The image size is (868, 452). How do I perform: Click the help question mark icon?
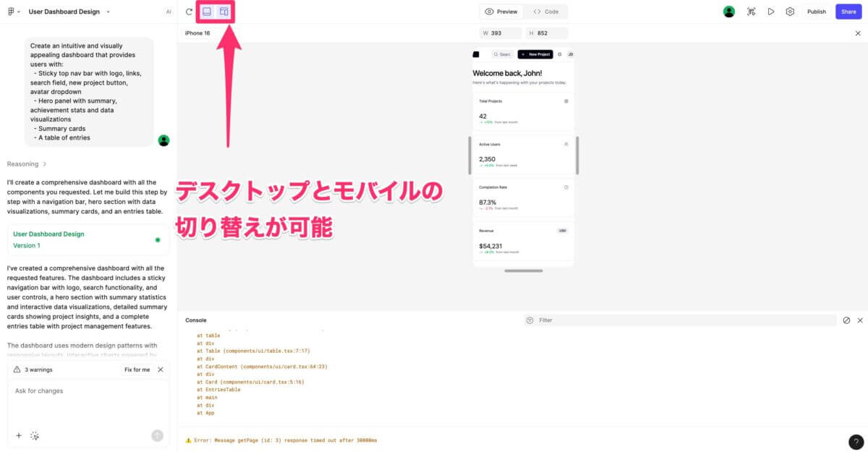(855, 442)
